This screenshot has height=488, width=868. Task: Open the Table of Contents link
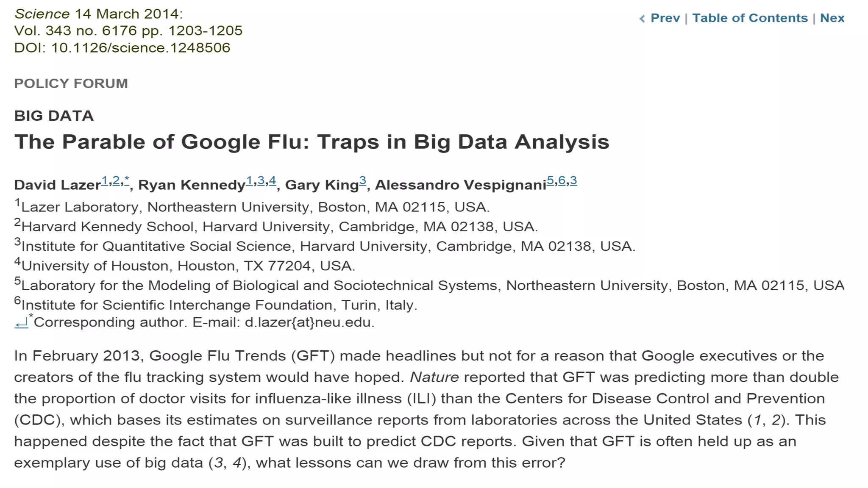[x=750, y=18]
